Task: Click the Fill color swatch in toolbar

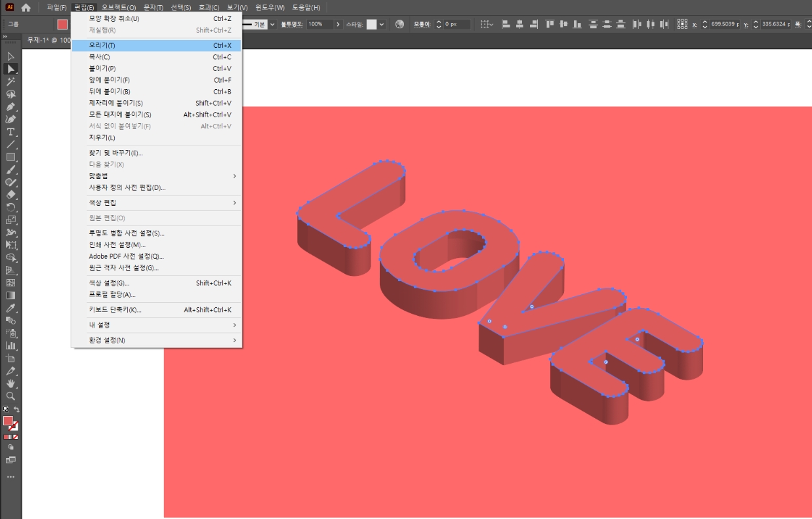Action: pyautogui.click(x=8, y=421)
